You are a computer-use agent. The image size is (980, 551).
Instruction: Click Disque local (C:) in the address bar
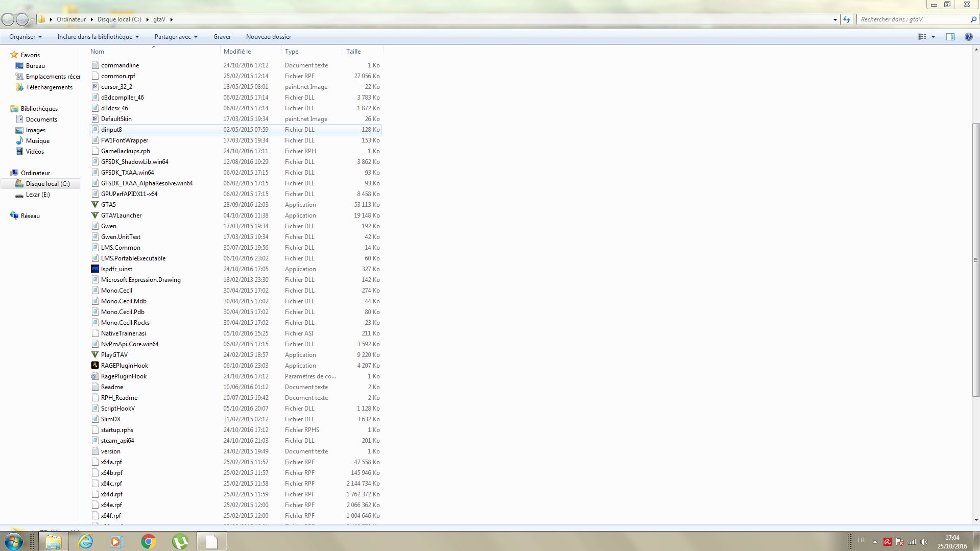click(x=119, y=19)
